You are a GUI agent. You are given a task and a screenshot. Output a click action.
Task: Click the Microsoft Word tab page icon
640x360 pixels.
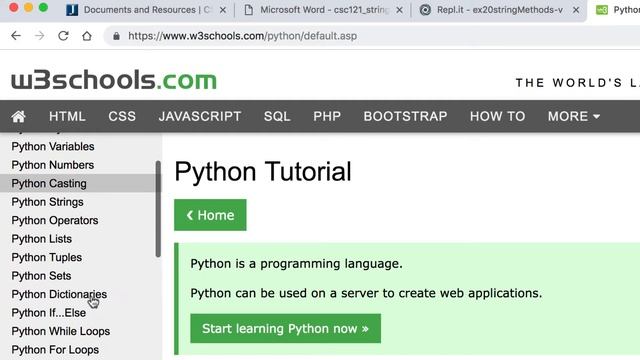click(248, 10)
